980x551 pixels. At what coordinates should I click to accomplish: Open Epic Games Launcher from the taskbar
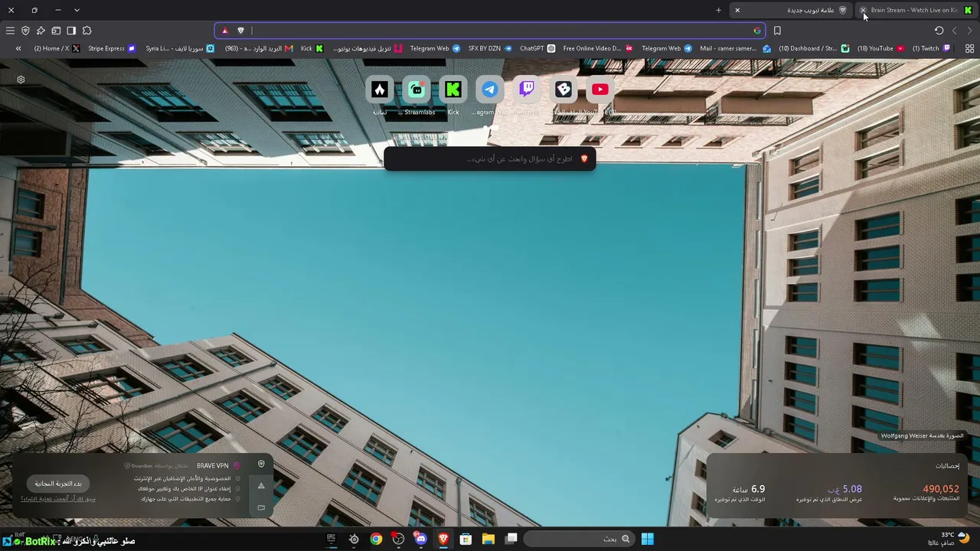pos(332,539)
